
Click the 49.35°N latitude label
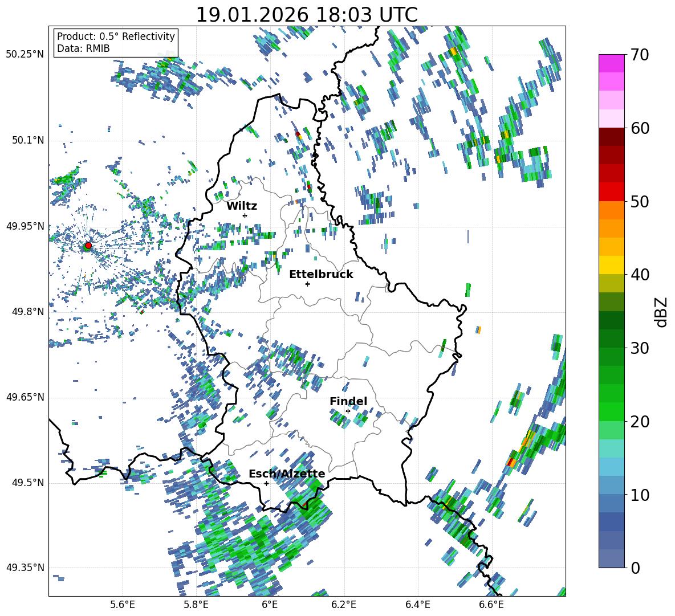(x=25, y=568)
